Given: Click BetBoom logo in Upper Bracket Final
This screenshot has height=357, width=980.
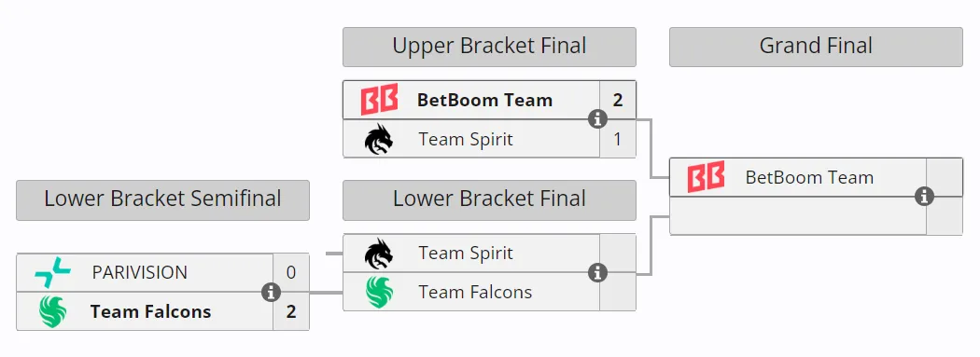Looking at the screenshot, I should click(379, 100).
